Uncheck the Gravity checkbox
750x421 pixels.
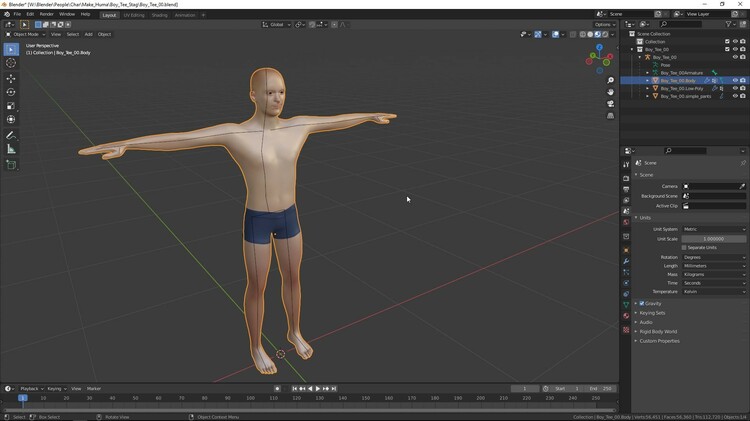coord(641,303)
